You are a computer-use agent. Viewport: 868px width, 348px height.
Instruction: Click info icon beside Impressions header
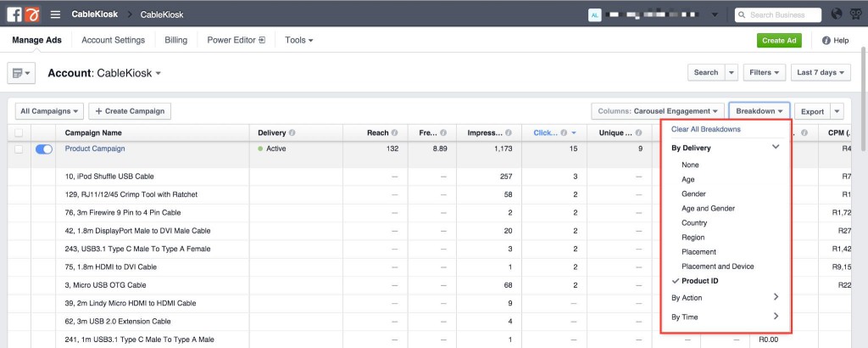click(509, 133)
